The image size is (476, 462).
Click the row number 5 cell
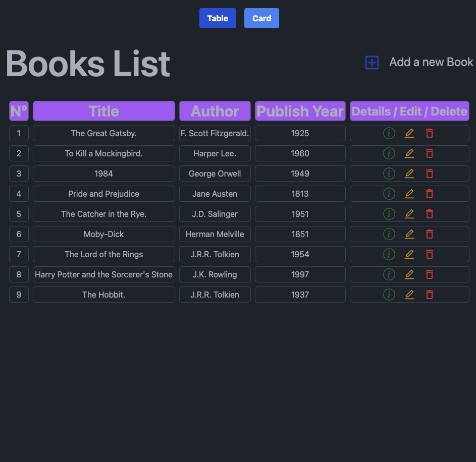click(x=19, y=214)
